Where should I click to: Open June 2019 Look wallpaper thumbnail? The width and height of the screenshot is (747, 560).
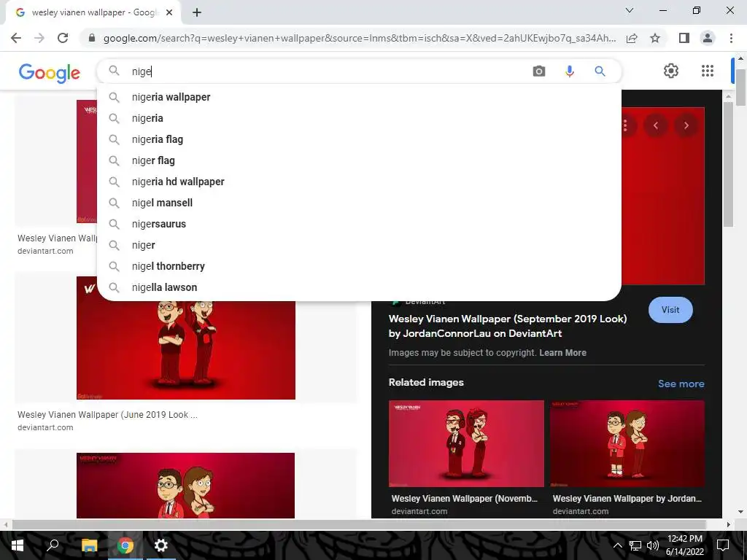pyautogui.click(x=186, y=338)
